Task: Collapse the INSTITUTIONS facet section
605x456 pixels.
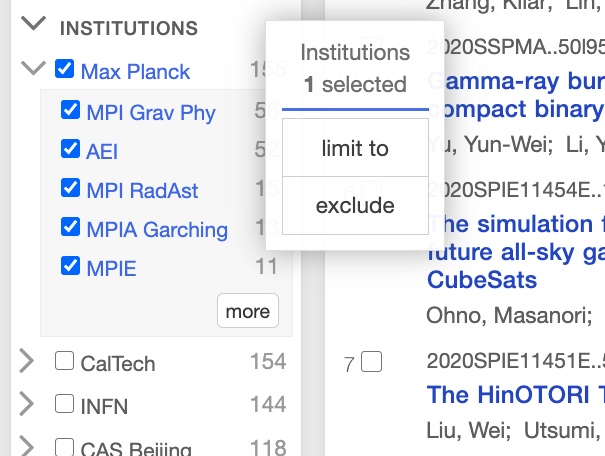Action: 33,25
